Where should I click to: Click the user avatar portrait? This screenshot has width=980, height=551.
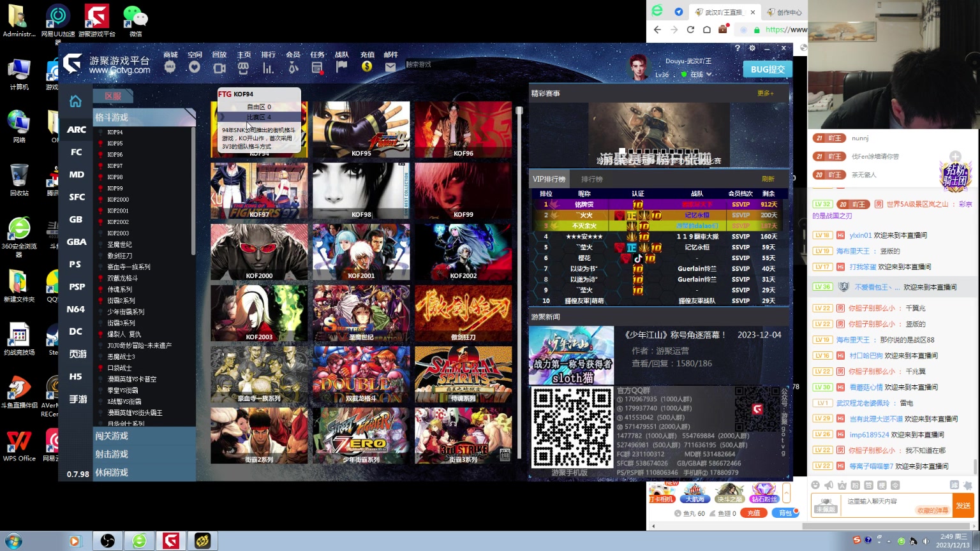[x=638, y=67]
